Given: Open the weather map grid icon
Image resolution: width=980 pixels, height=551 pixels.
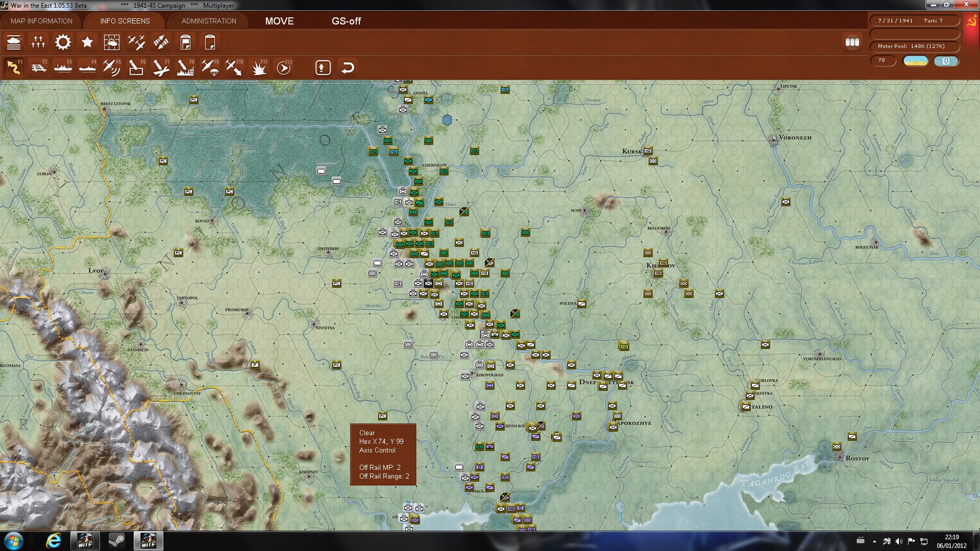Looking at the screenshot, I should (x=112, y=42).
